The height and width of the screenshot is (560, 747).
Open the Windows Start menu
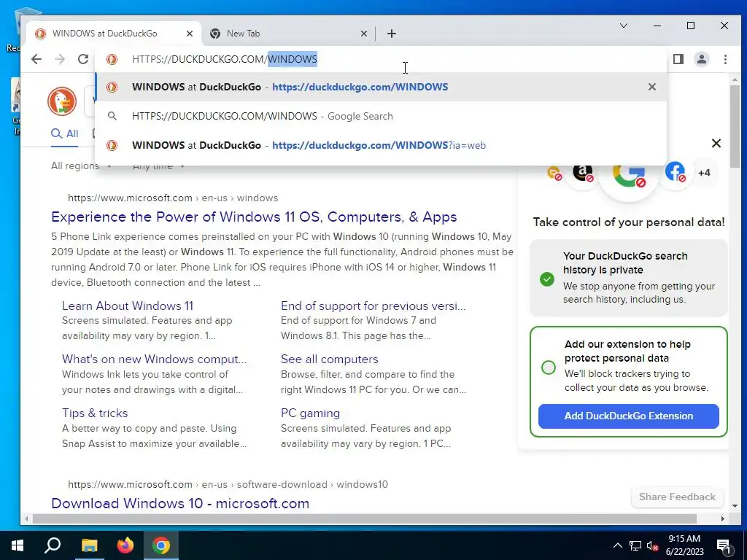coord(18,545)
